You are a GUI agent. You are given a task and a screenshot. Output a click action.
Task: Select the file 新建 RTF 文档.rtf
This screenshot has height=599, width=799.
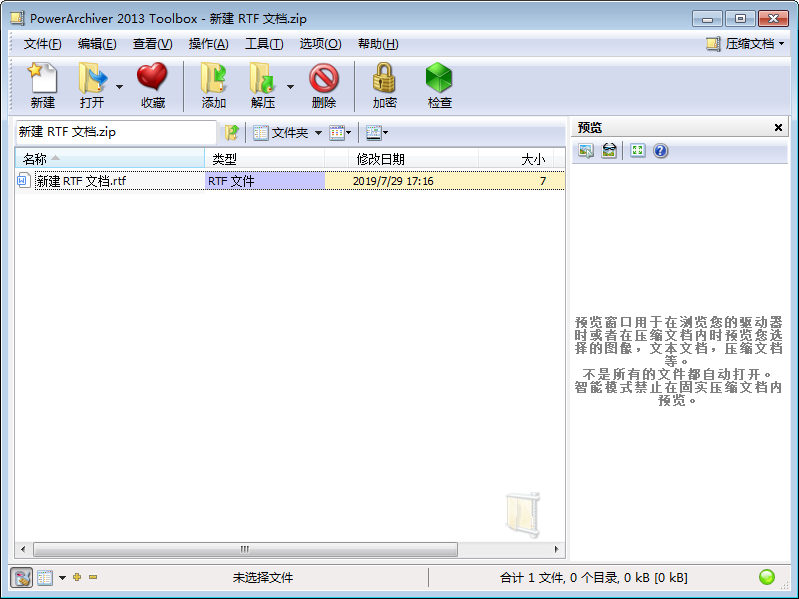pos(81,181)
